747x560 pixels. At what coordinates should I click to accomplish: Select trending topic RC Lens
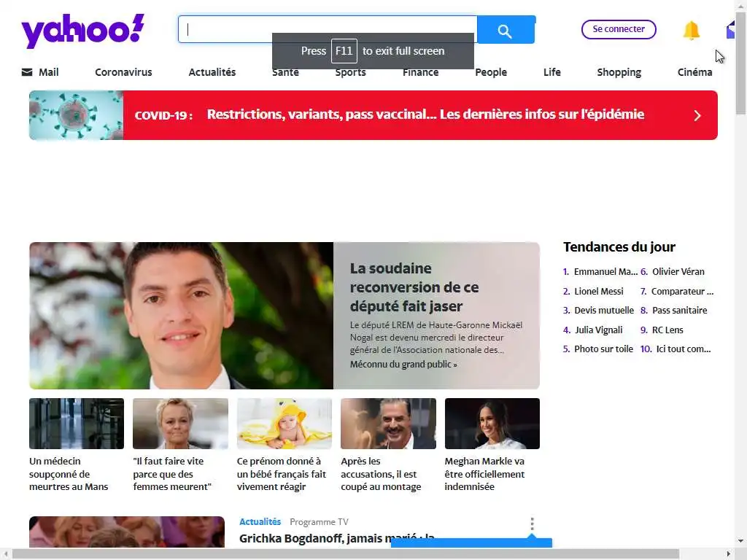667,330
